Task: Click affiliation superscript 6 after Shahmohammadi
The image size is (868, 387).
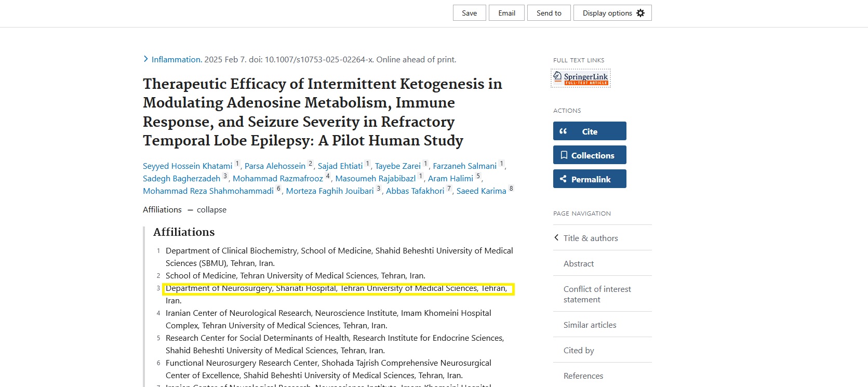Action: 278,189
